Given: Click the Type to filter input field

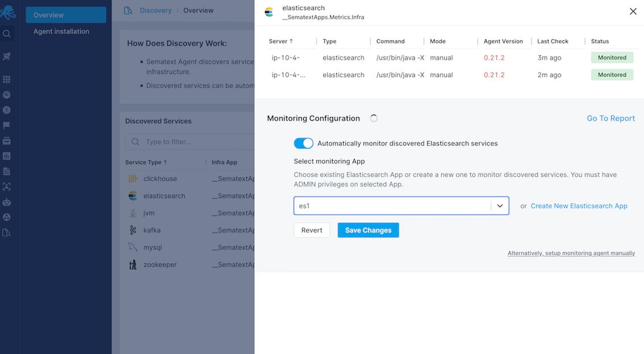Looking at the screenshot, I should tap(189, 142).
